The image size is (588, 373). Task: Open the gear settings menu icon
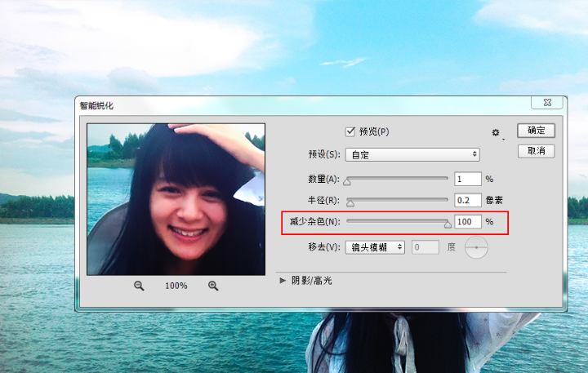[497, 133]
